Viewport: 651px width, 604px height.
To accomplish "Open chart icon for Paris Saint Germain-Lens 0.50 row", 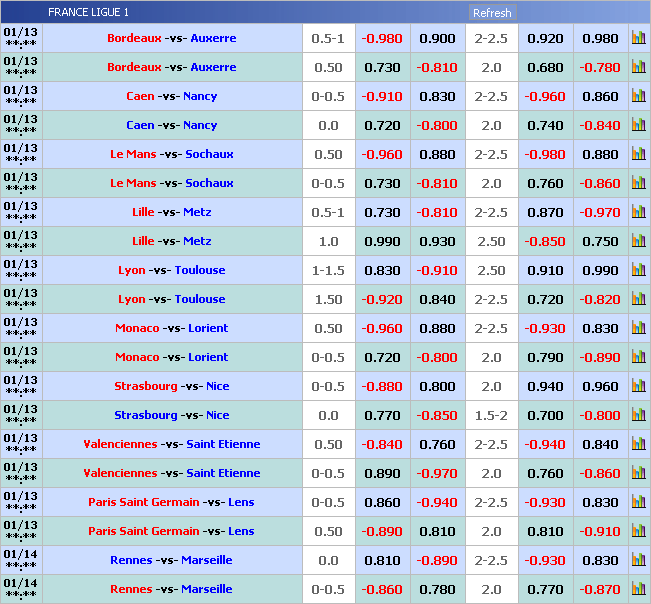I will tap(638, 531).
